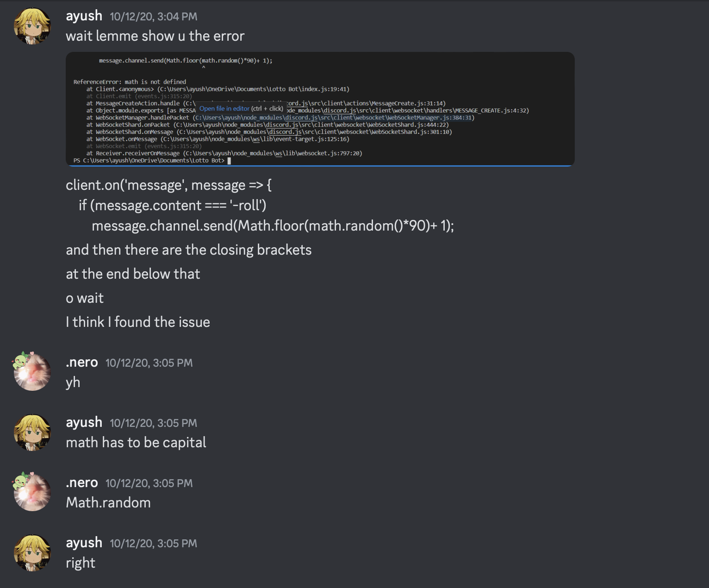
Task: Select the 'I think I found the issue' message
Action: tap(138, 322)
